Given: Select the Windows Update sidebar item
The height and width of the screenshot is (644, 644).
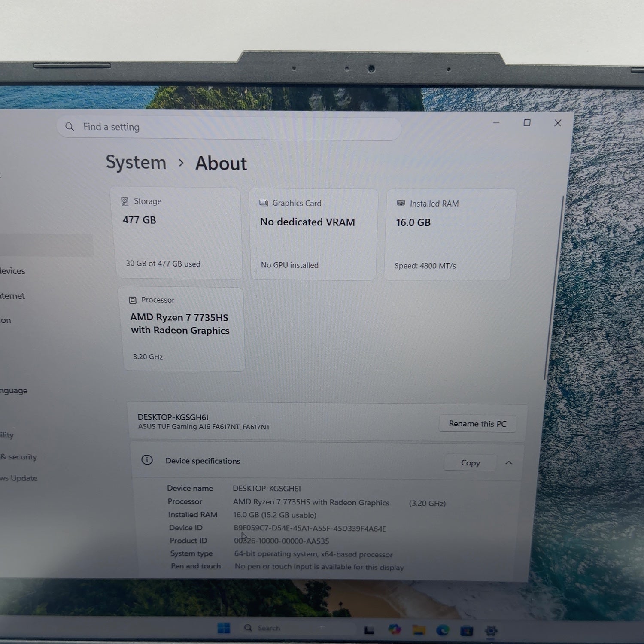Looking at the screenshot, I should click(19, 478).
